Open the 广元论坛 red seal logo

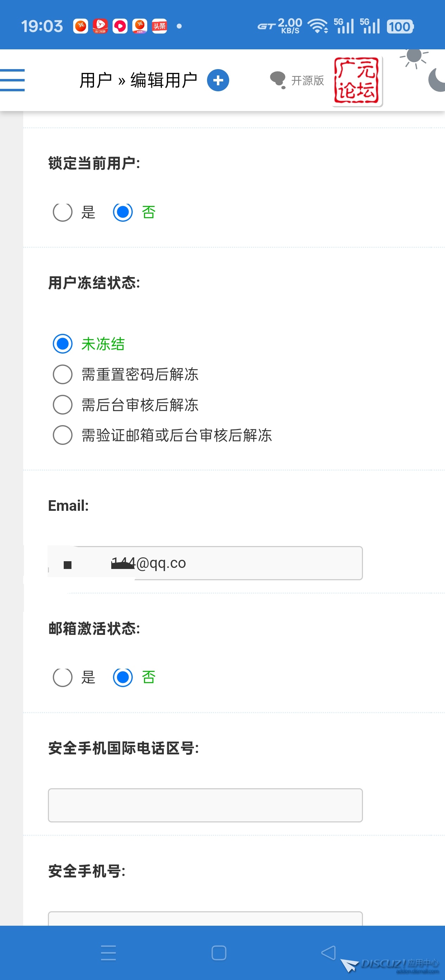[x=357, y=81]
